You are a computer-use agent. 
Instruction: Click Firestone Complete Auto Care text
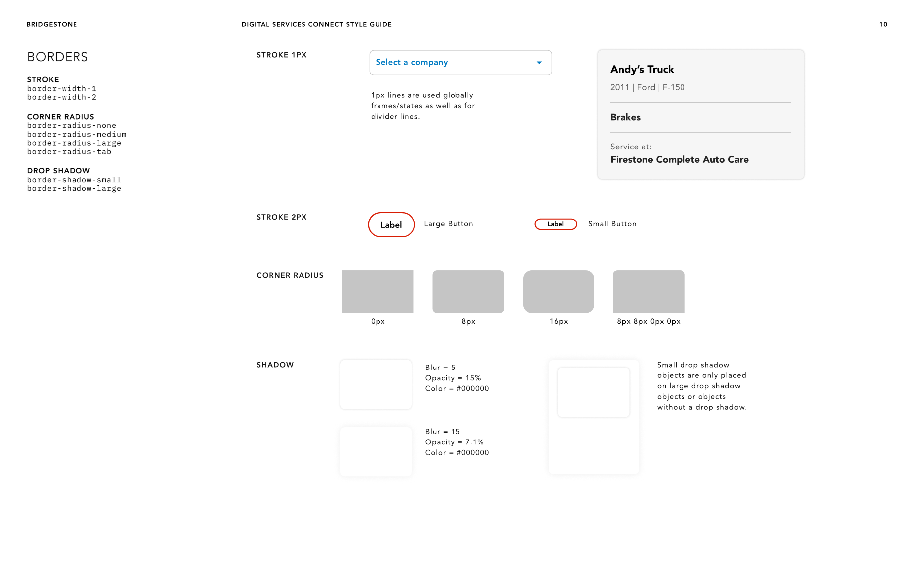point(679,159)
